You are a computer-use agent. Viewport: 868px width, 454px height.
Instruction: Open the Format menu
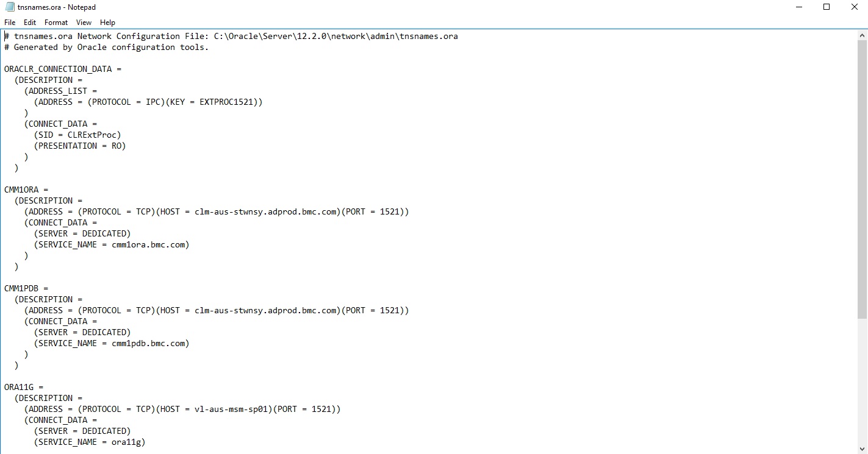[x=56, y=23]
